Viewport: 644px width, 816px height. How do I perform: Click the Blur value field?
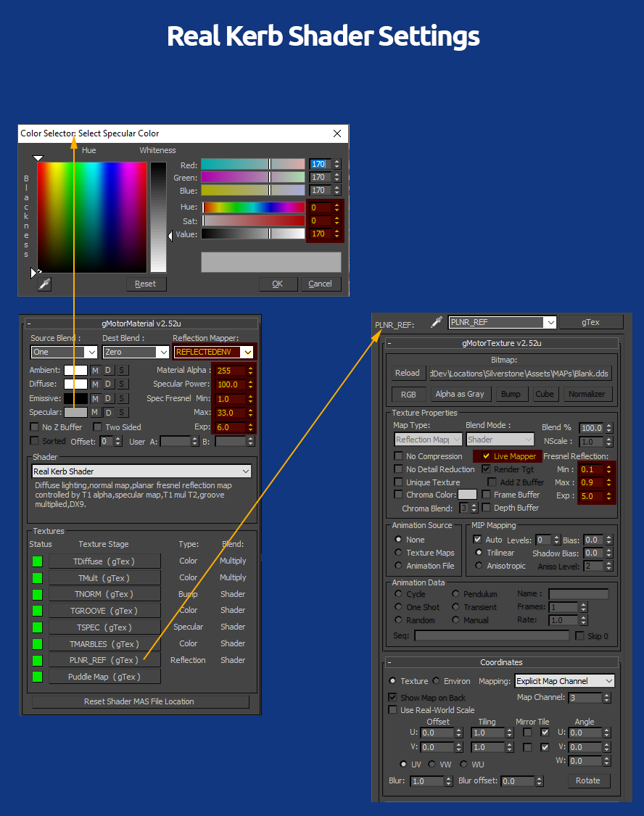pyautogui.click(x=427, y=781)
